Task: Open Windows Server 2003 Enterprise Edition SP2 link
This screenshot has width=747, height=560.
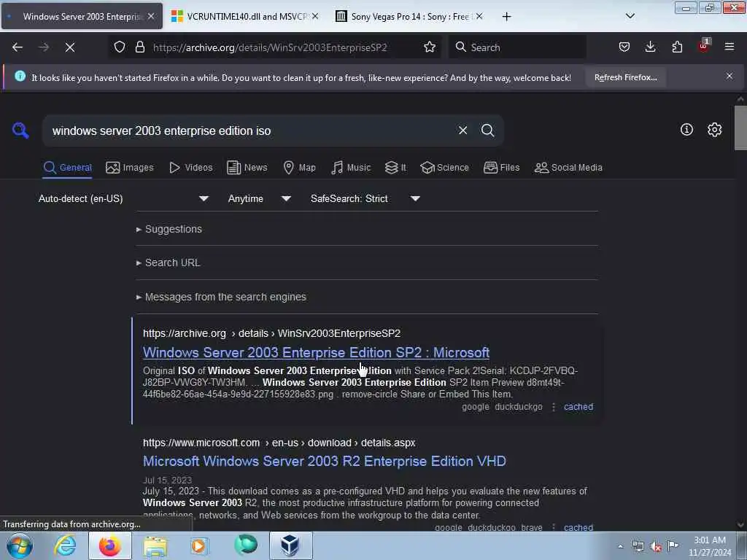Action: [x=317, y=352]
